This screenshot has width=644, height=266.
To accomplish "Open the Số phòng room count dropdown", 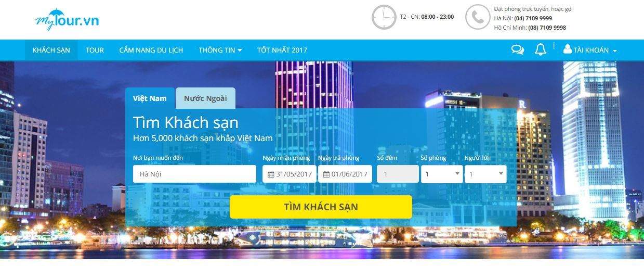I will 442,174.
